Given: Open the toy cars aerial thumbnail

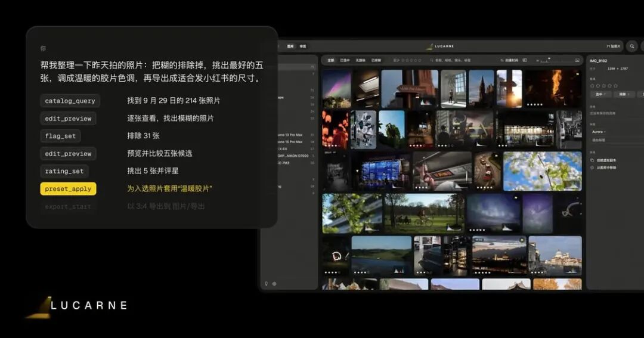Looking at the screenshot, I should click(x=488, y=171).
